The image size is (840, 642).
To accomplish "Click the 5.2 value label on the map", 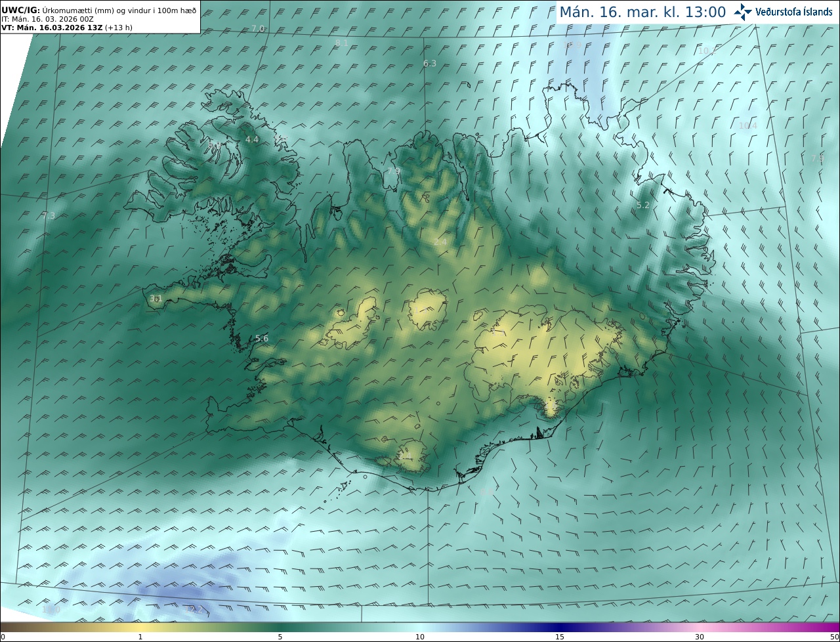I will click(643, 205).
